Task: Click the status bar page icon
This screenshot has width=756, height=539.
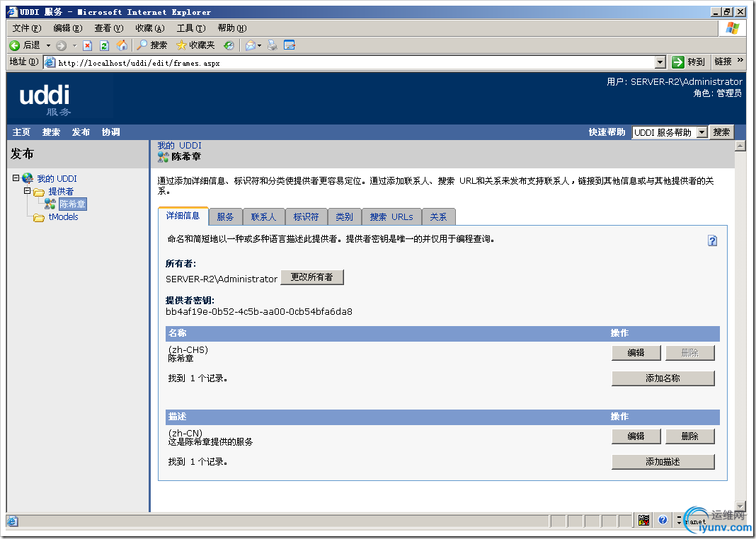Action: coord(13,521)
